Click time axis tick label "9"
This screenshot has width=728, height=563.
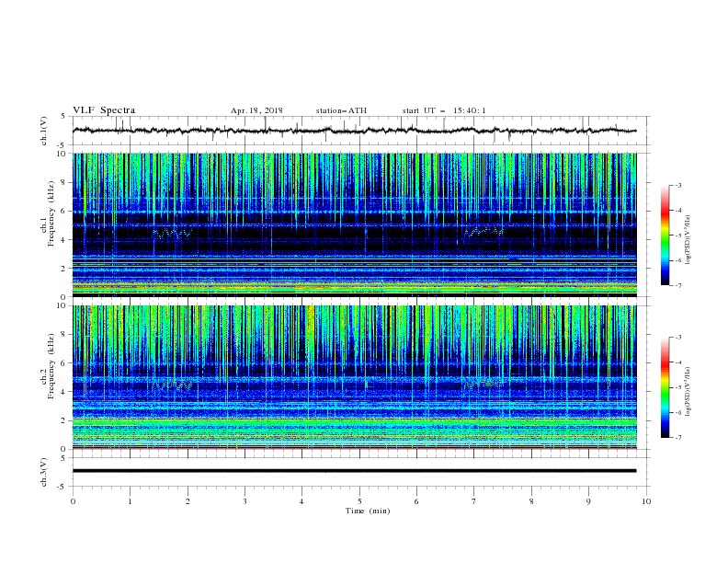(588, 501)
